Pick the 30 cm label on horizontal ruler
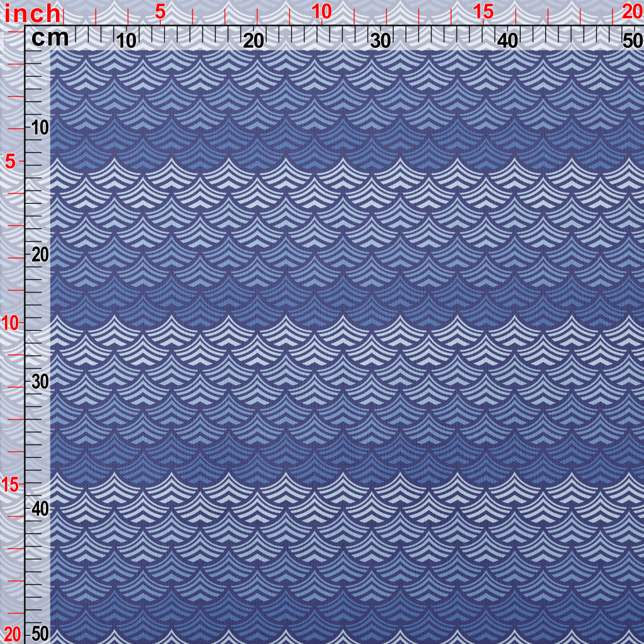The image size is (644, 644). tap(380, 41)
